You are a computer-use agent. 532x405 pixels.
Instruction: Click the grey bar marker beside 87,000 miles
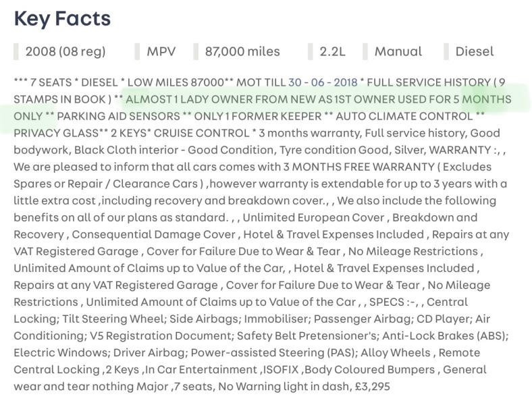point(196,51)
